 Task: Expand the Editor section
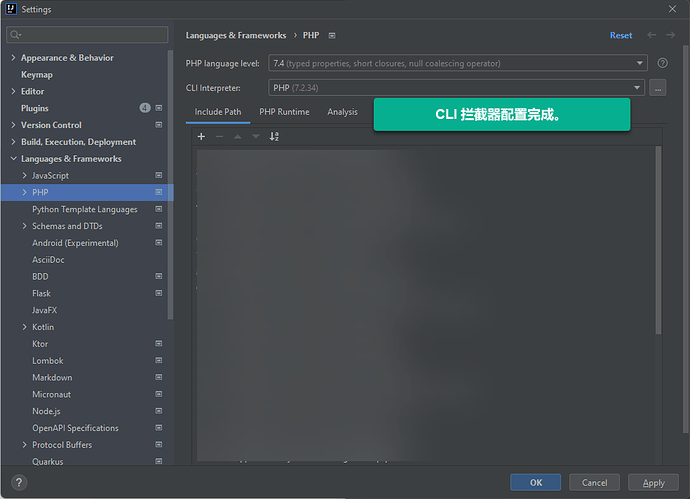point(13,92)
